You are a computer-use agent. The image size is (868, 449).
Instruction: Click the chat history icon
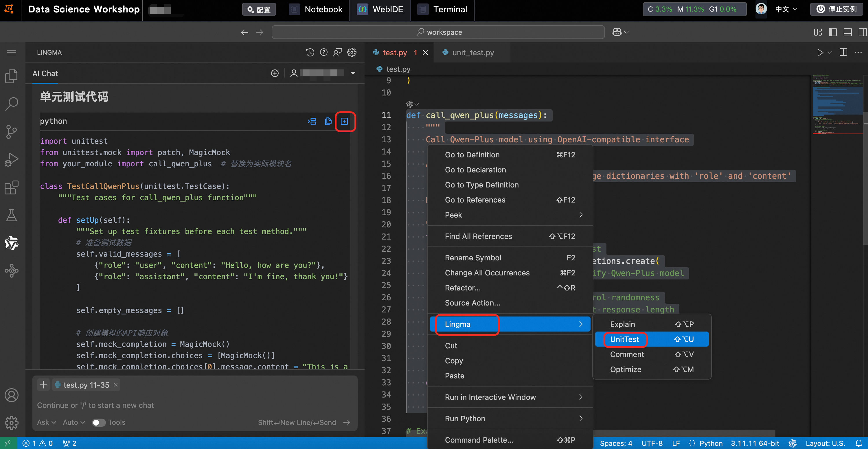coord(310,53)
